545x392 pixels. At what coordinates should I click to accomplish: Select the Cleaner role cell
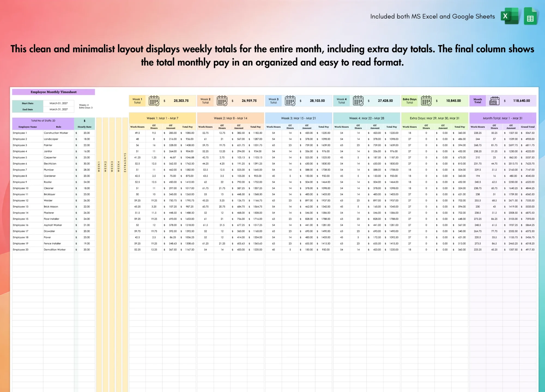pyautogui.click(x=59, y=188)
